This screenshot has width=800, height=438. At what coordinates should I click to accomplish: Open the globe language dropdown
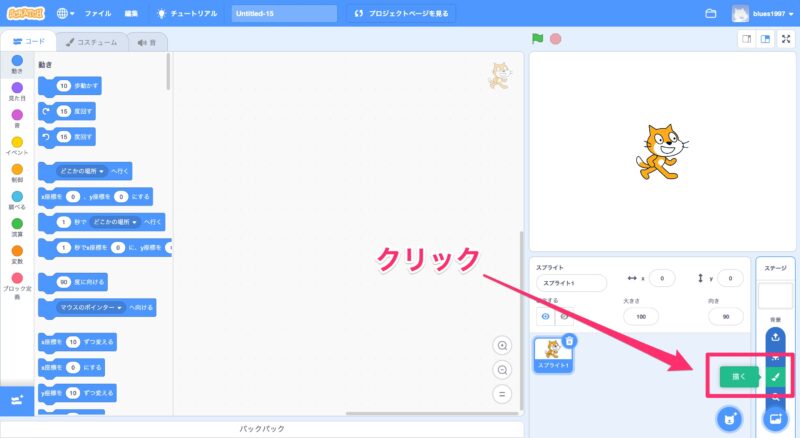coord(66,14)
